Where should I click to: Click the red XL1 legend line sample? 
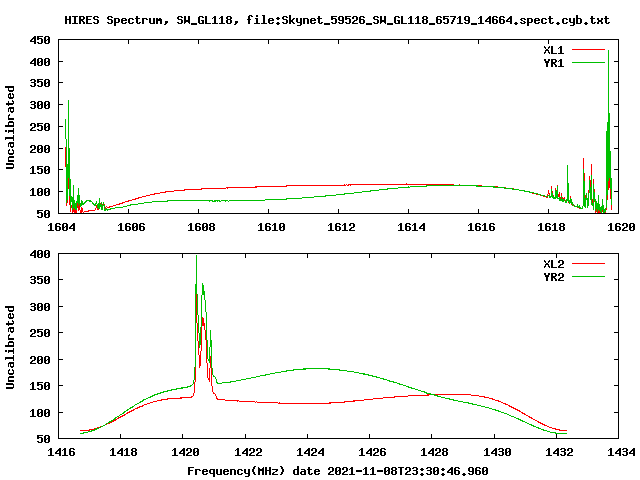click(x=588, y=50)
